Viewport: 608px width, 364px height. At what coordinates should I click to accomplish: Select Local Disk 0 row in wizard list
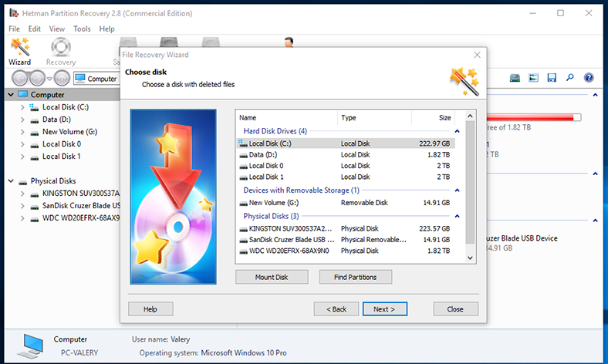[346, 166]
